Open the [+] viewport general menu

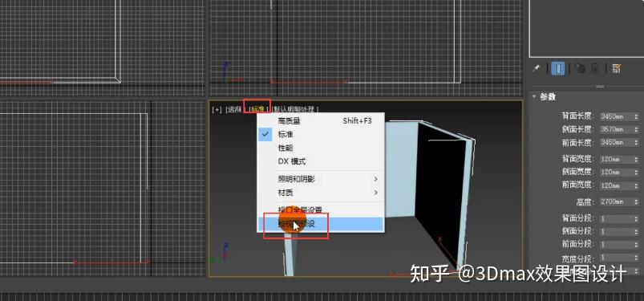[x=217, y=109]
